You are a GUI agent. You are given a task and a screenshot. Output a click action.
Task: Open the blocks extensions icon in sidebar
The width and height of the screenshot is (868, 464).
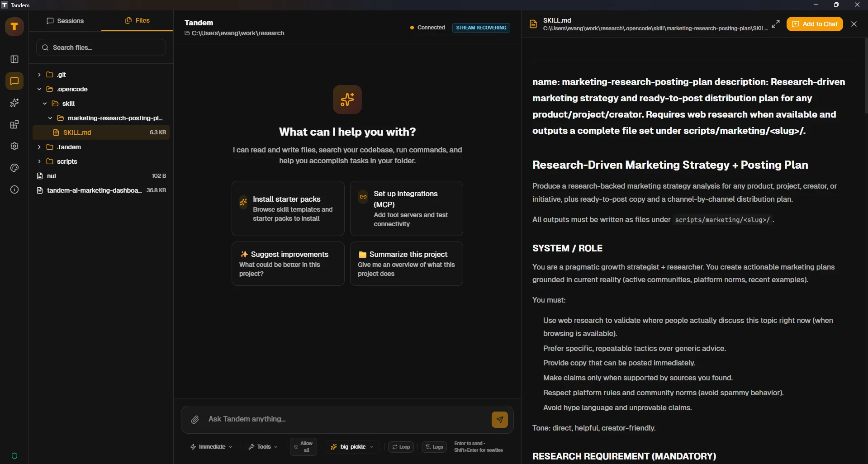click(14, 124)
